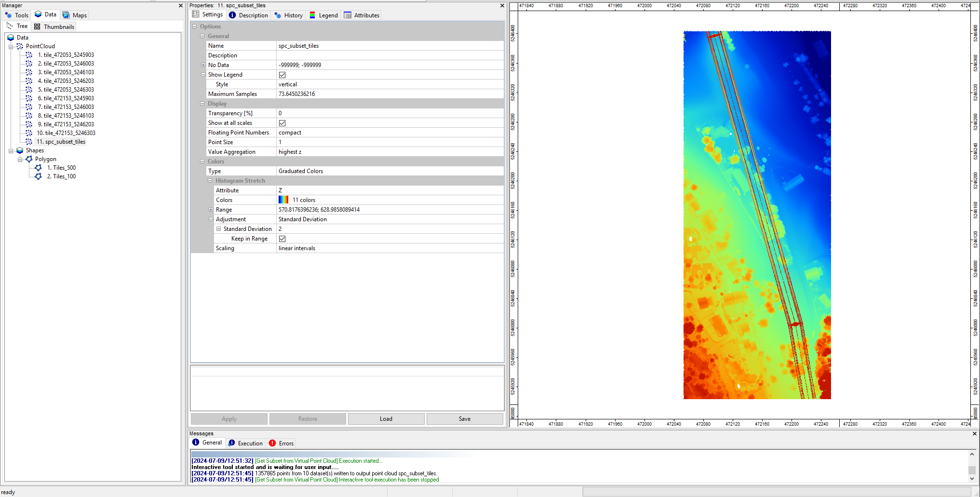Click the Restore button
Screen dimensions: 980x497
[308, 419]
